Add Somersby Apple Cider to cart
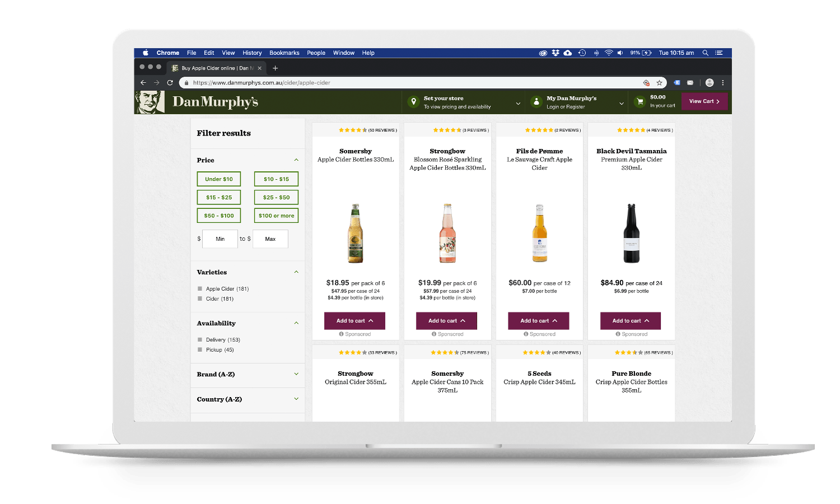This screenshot has height=504, width=840. [x=354, y=321]
